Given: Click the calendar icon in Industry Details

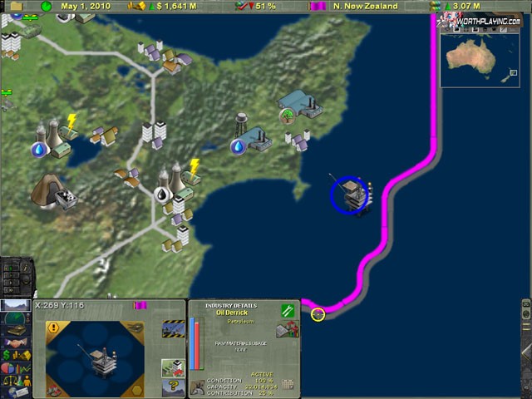Looking at the screenshot, I should 288,385.
